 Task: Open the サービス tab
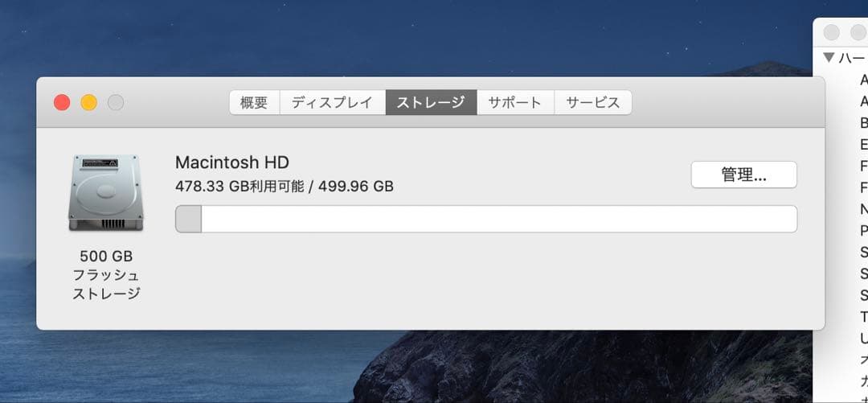[x=593, y=102]
